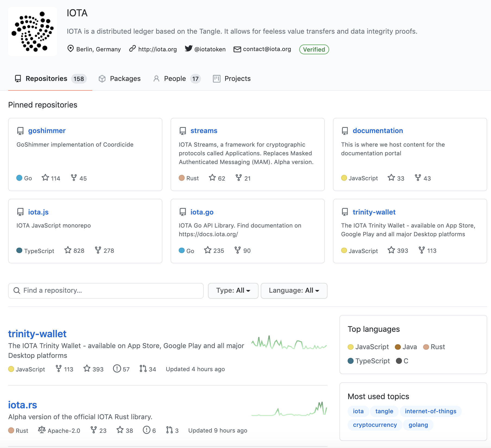
Task: Filter by JavaScript in Top languages
Action: (368, 347)
